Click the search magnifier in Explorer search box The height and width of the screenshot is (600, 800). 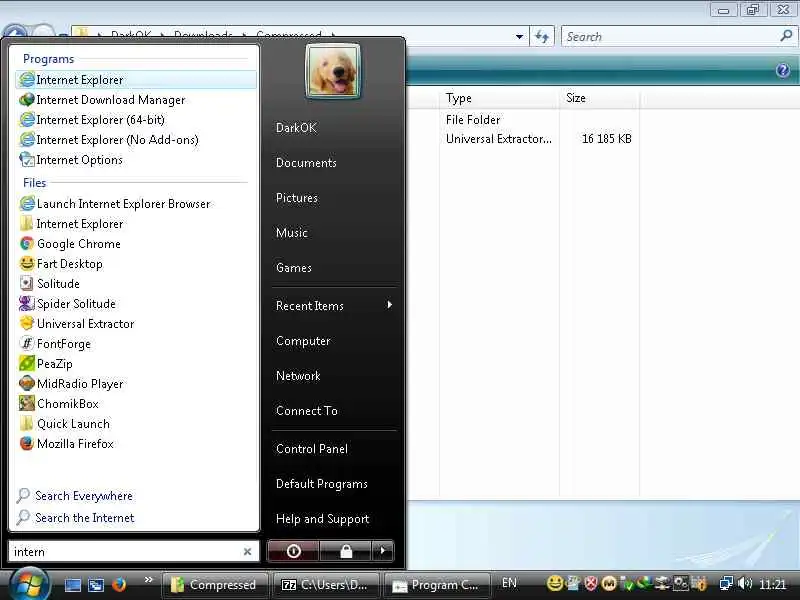pyautogui.click(x=786, y=36)
